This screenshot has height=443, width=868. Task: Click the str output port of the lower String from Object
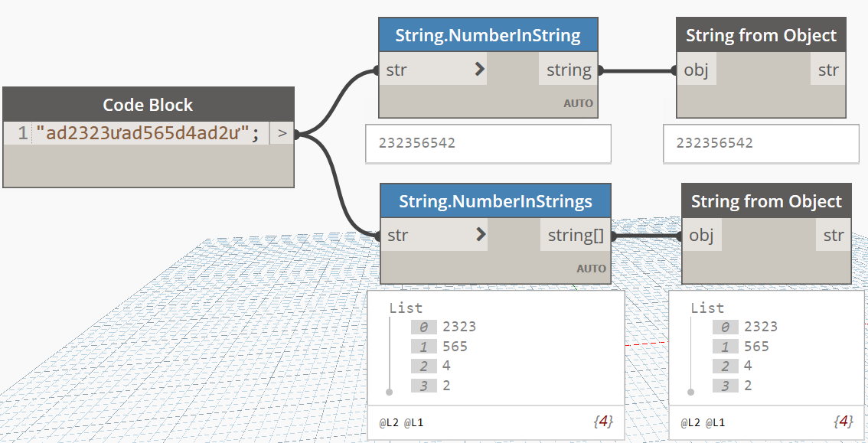[x=833, y=236]
